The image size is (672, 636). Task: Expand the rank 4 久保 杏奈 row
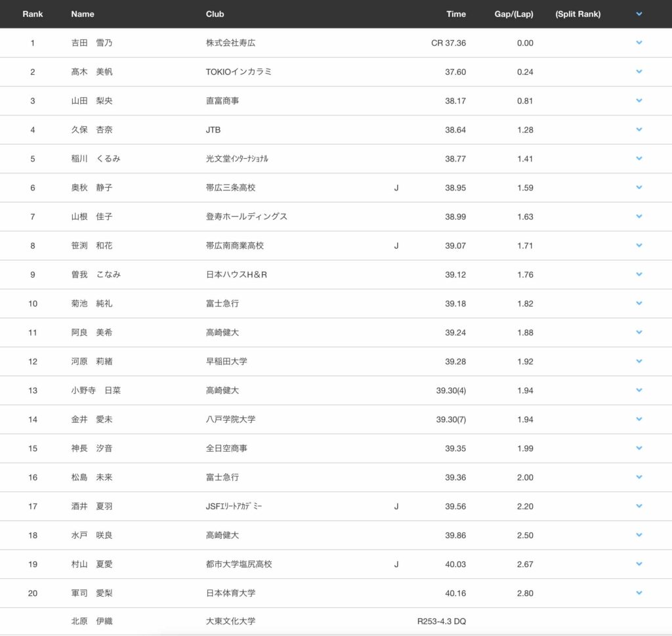coord(639,129)
